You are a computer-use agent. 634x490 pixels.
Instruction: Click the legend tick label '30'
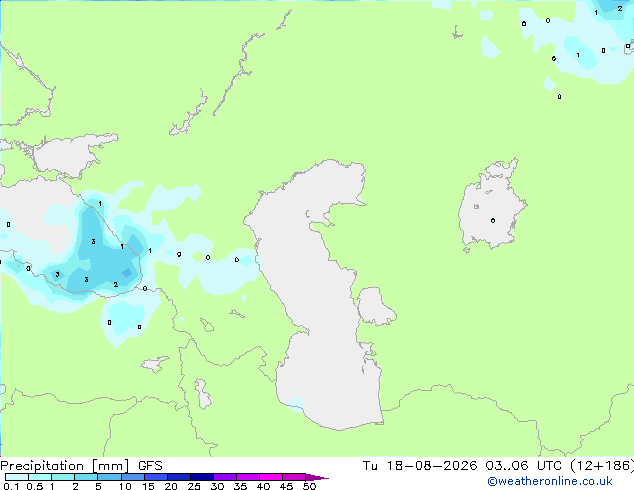point(217,486)
